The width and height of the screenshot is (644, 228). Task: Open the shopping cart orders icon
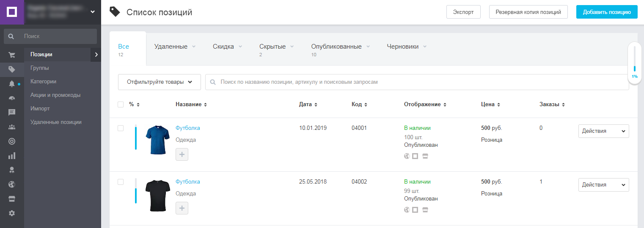pyautogui.click(x=12, y=55)
